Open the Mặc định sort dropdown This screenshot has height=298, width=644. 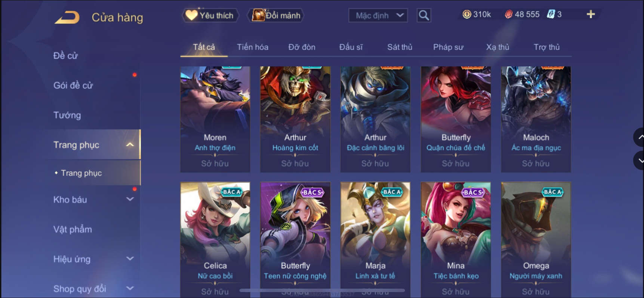coord(378,15)
